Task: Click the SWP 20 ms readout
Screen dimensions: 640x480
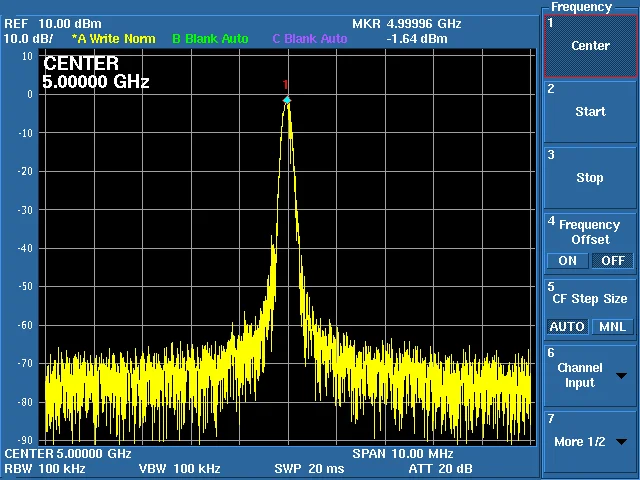Action: 309,469
